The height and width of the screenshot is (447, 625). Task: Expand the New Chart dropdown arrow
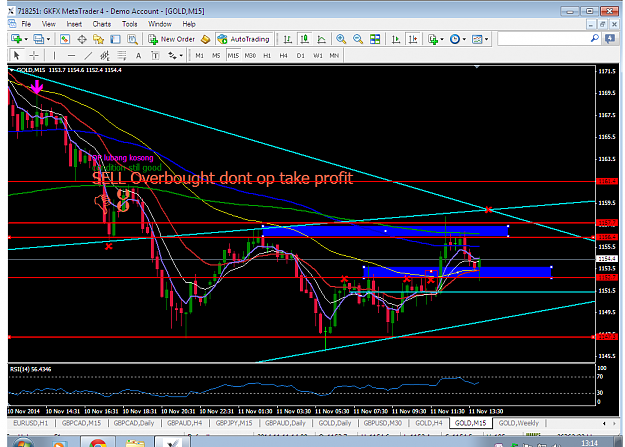tap(26, 39)
